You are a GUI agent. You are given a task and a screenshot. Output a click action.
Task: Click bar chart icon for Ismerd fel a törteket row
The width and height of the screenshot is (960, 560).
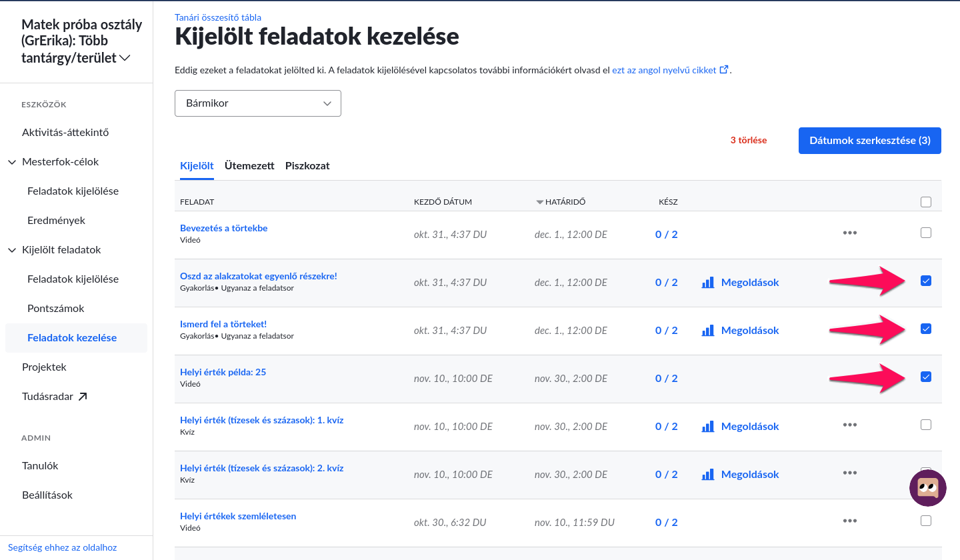[708, 331]
